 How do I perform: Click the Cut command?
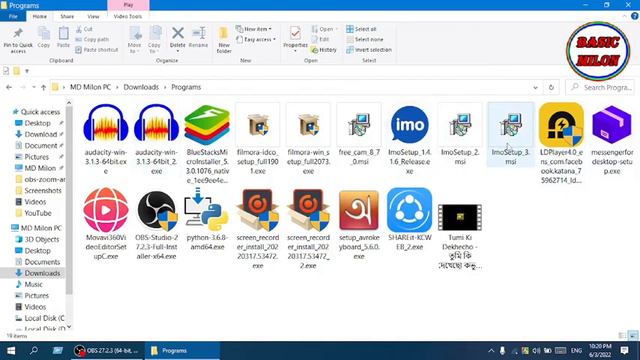(x=84, y=29)
